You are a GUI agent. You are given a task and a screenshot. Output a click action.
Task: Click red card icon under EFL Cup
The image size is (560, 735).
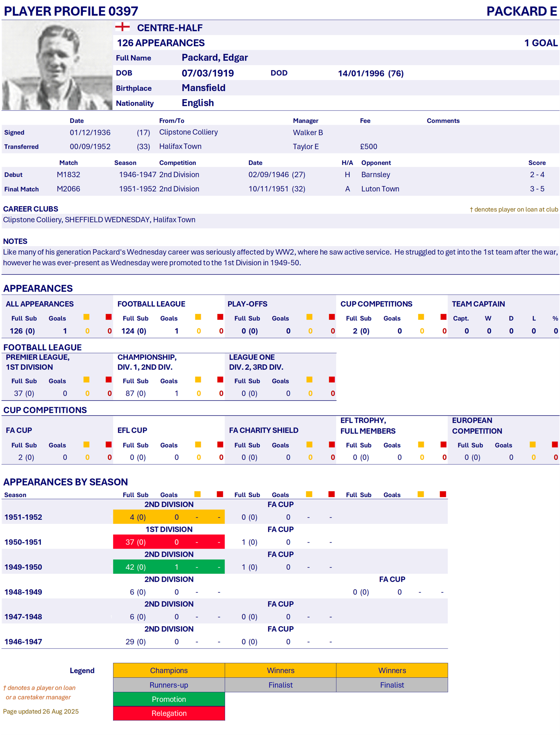pyautogui.click(x=220, y=444)
